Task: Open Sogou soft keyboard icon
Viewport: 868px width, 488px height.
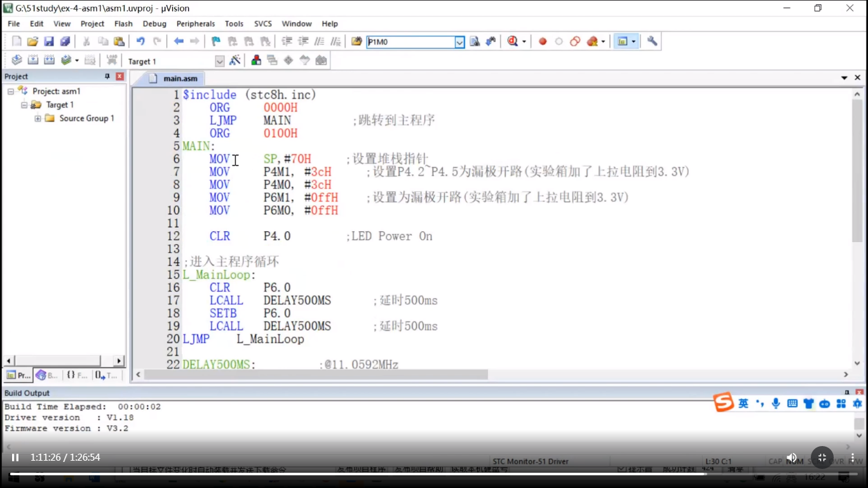Action: click(792, 403)
